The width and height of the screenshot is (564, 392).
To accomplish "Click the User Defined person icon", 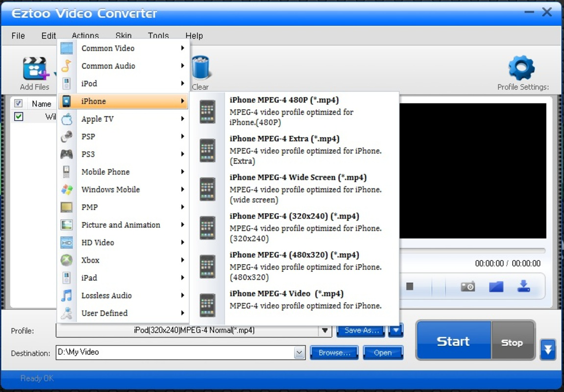I will 67,313.
